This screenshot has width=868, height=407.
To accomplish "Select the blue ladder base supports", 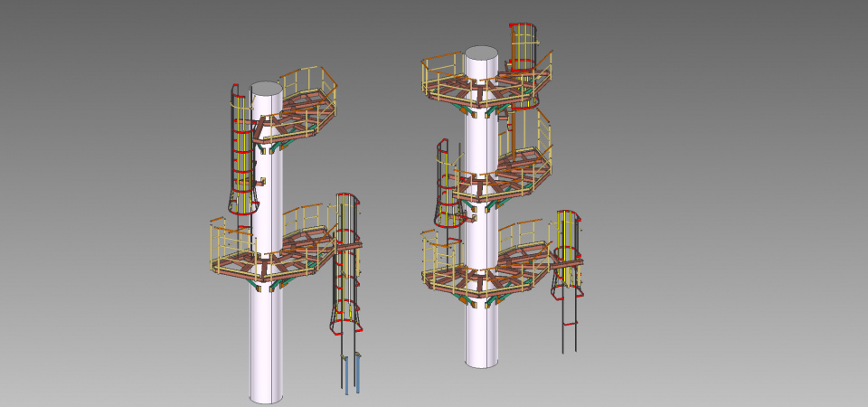I will [350, 373].
